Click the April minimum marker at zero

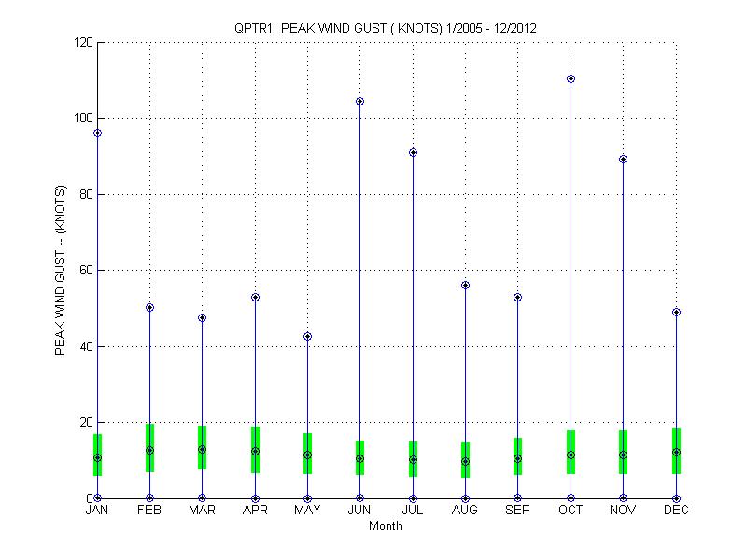(x=255, y=498)
